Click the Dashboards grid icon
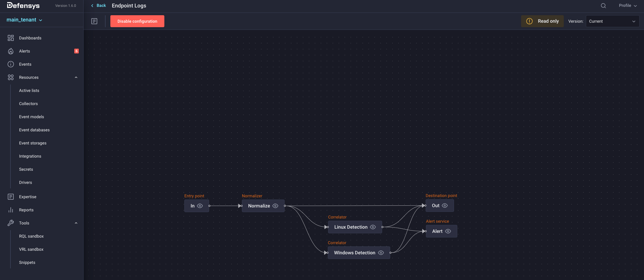Viewport: 644px width, 280px height. [11, 38]
